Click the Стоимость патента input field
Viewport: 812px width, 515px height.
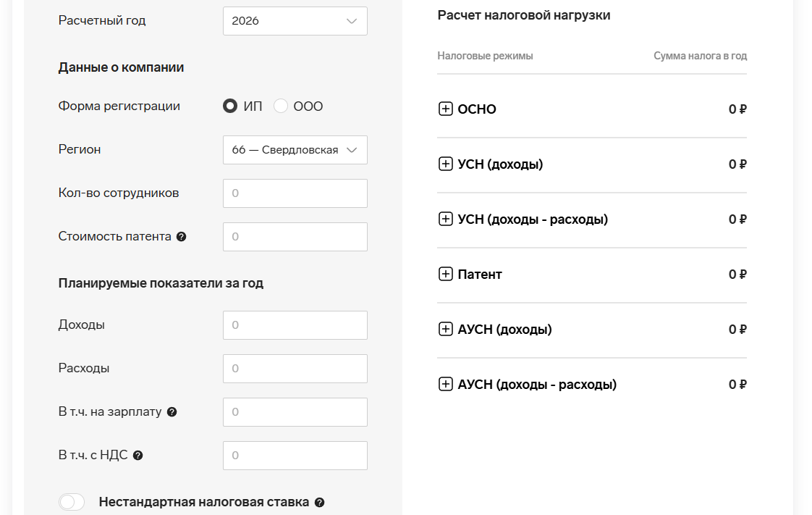[x=295, y=237]
